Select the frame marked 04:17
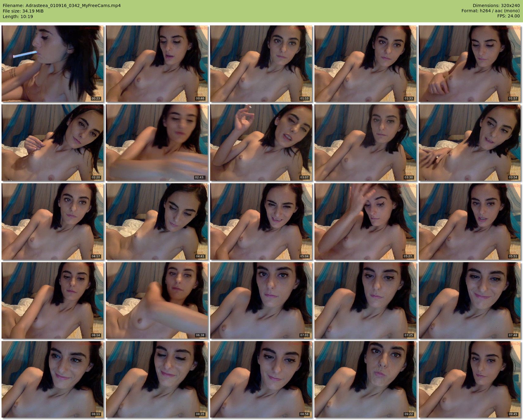This screenshot has height=420, width=523. tap(52, 221)
